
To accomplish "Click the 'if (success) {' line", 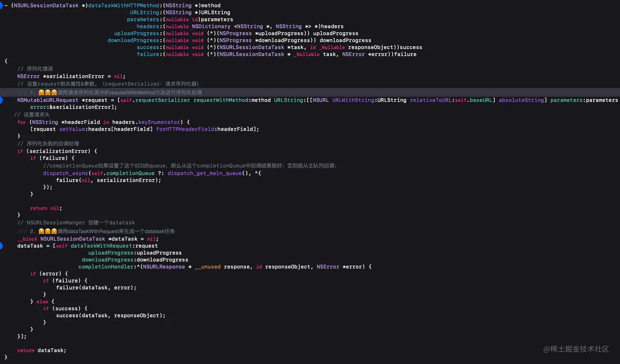I will pyautogui.click(x=65, y=309).
